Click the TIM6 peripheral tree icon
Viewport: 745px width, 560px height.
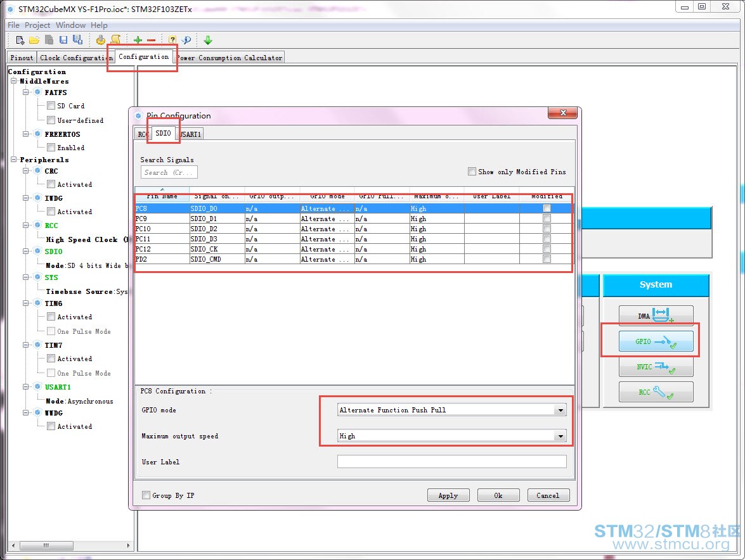(x=38, y=303)
